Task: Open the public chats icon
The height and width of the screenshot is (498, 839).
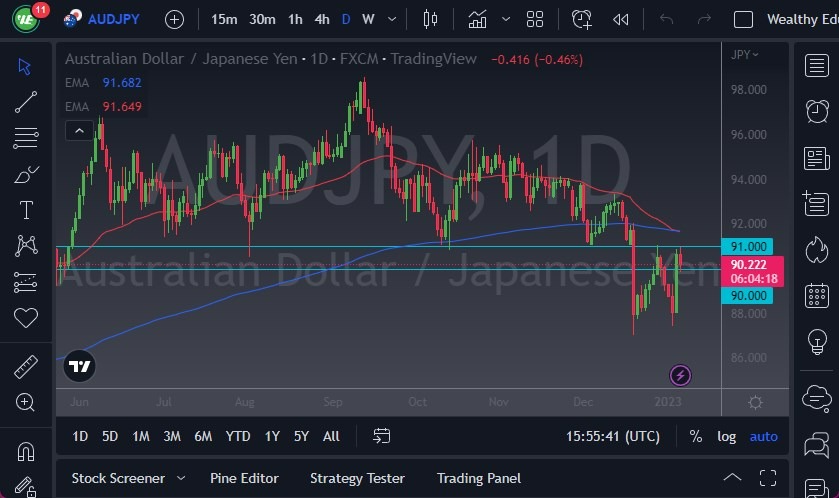Action: coord(817,399)
